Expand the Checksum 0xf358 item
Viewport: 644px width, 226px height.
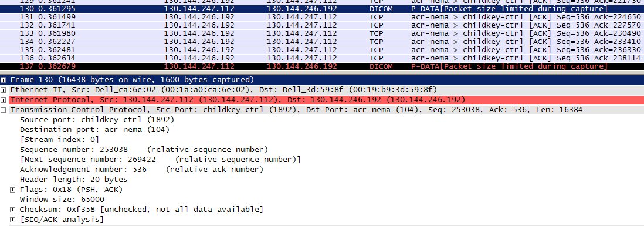pyautogui.click(x=13, y=210)
